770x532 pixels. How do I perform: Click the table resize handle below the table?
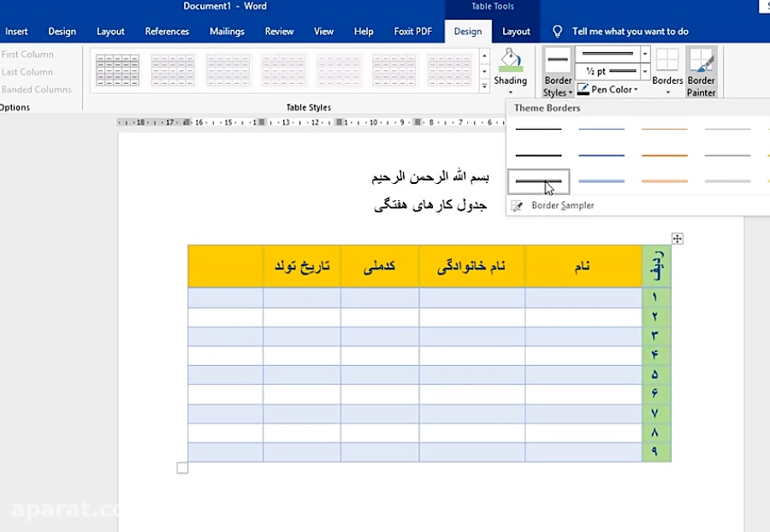click(x=182, y=468)
